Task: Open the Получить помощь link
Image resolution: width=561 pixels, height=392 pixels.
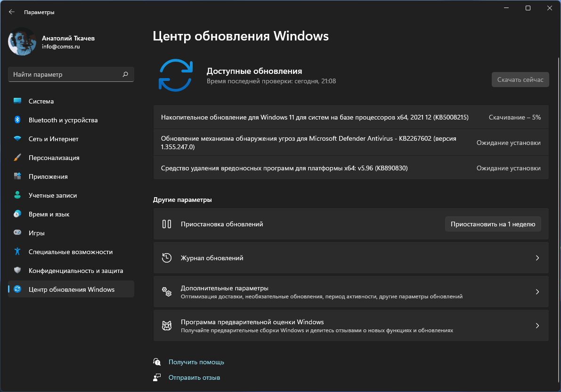Action: [196, 362]
